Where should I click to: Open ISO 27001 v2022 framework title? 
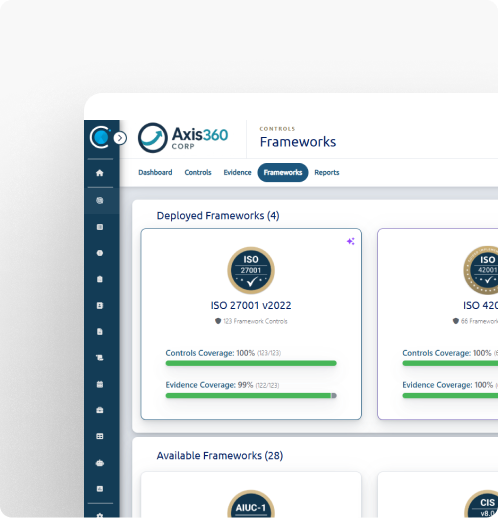pos(251,305)
